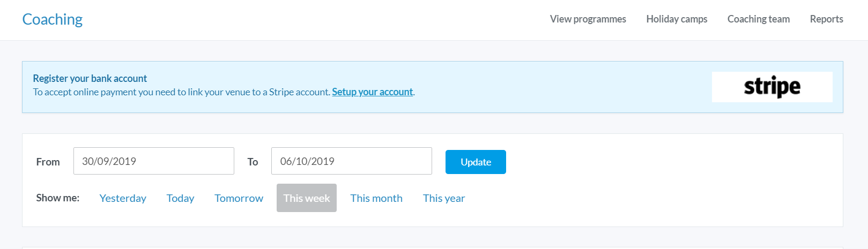Focus the From date field
The height and width of the screenshot is (249, 868).
153,161
